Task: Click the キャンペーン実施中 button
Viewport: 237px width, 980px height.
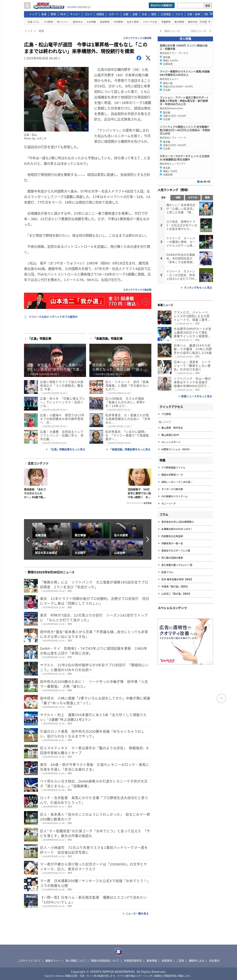Action: click(x=162, y=5)
